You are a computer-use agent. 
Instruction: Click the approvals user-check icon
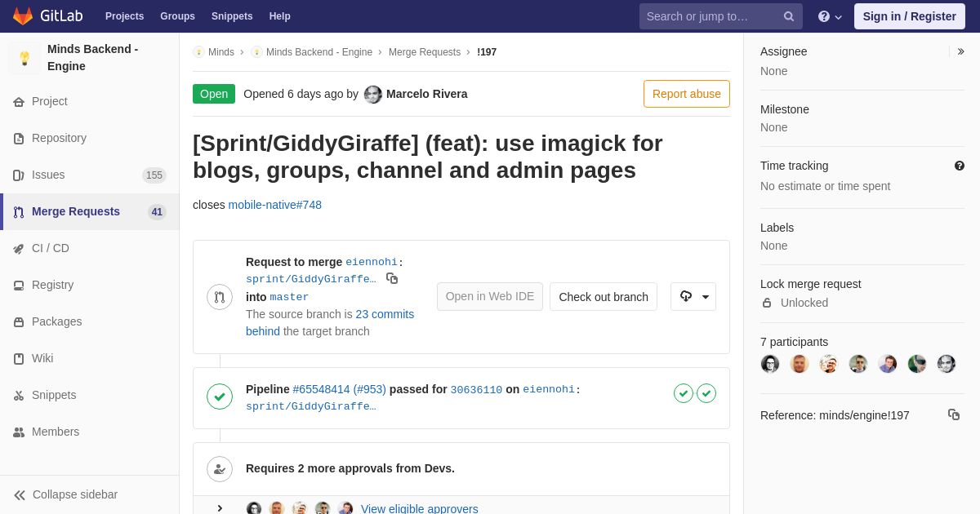click(220, 469)
